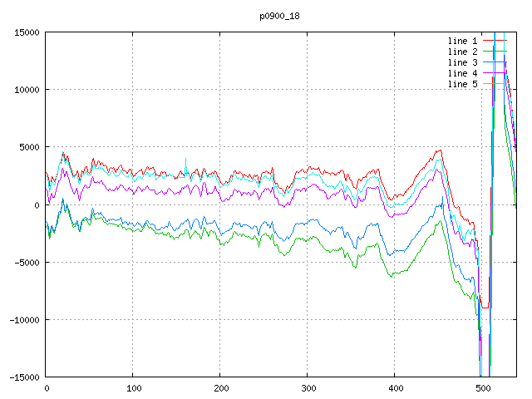The height and width of the screenshot is (399, 532).
Task: Click the 200 tick label on the x-axis
Action: pos(220,388)
